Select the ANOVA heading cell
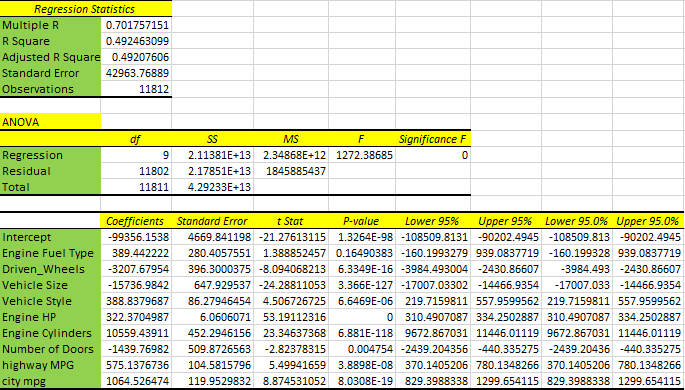 pos(50,122)
